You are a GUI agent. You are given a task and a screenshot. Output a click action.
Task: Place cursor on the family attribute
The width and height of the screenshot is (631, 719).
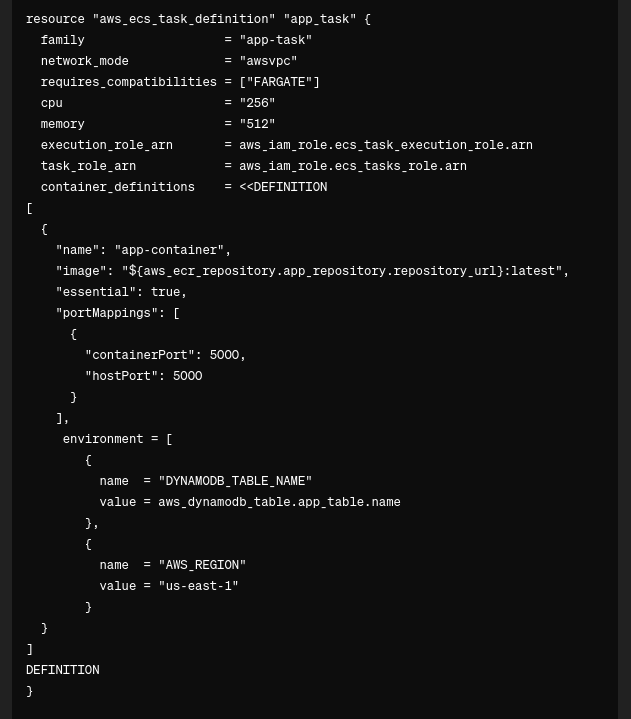(62, 40)
